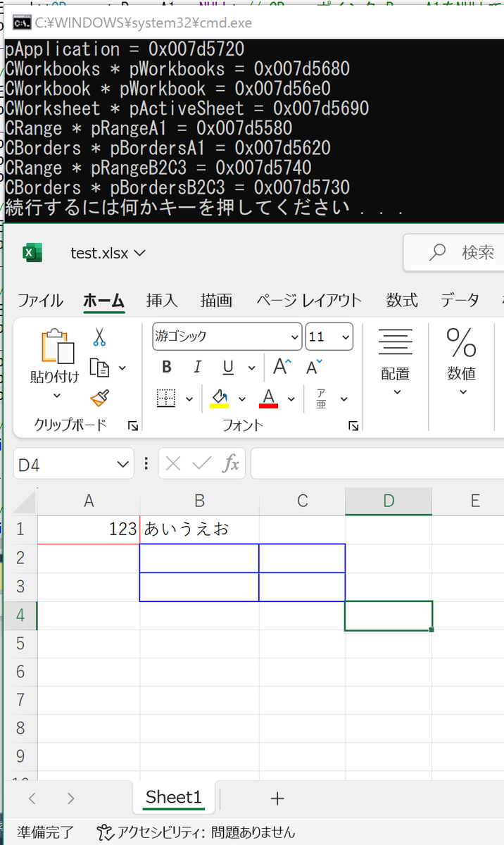Image resolution: width=504 pixels, height=845 pixels.
Task: Open the Insert Function fx icon
Action: [x=231, y=463]
